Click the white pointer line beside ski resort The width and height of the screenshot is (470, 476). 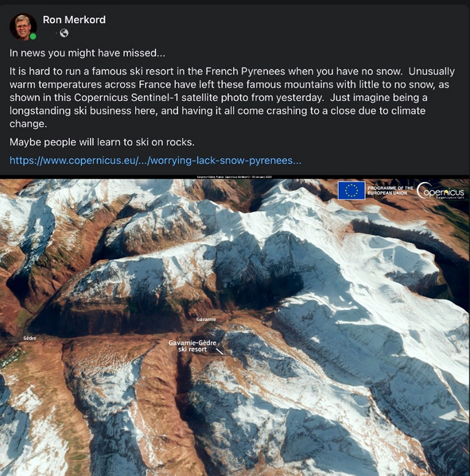coord(219,351)
